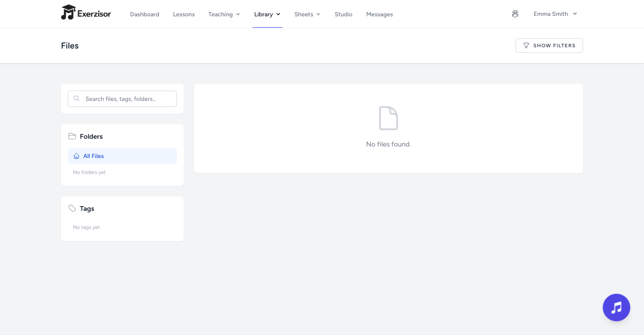Open the floating music note button
The image size is (644, 335).
pyautogui.click(x=617, y=308)
